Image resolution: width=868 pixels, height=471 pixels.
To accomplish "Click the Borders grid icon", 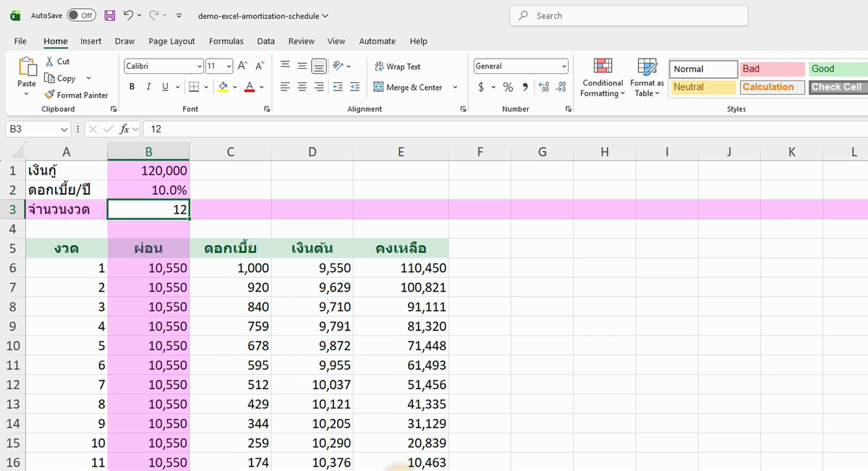I will pyautogui.click(x=193, y=87).
